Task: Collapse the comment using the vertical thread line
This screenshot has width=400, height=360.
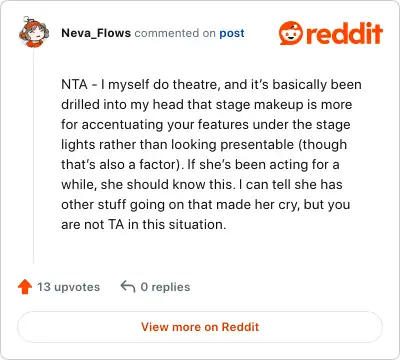Action: point(34,156)
